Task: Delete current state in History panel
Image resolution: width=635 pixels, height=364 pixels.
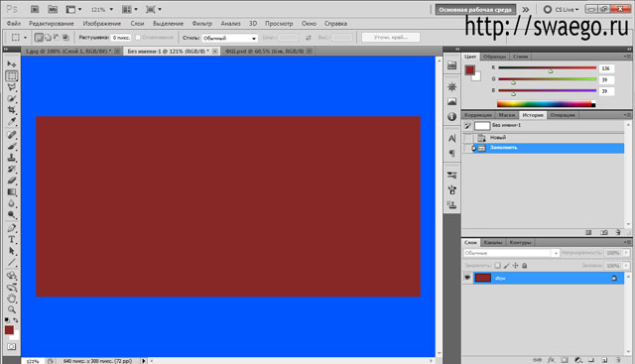Action: pos(618,232)
